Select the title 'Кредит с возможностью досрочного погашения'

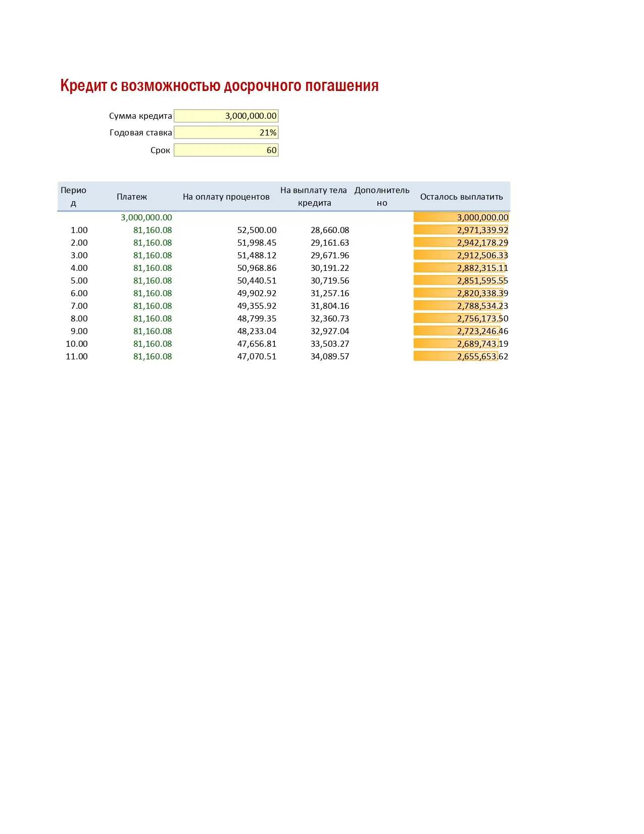(219, 86)
